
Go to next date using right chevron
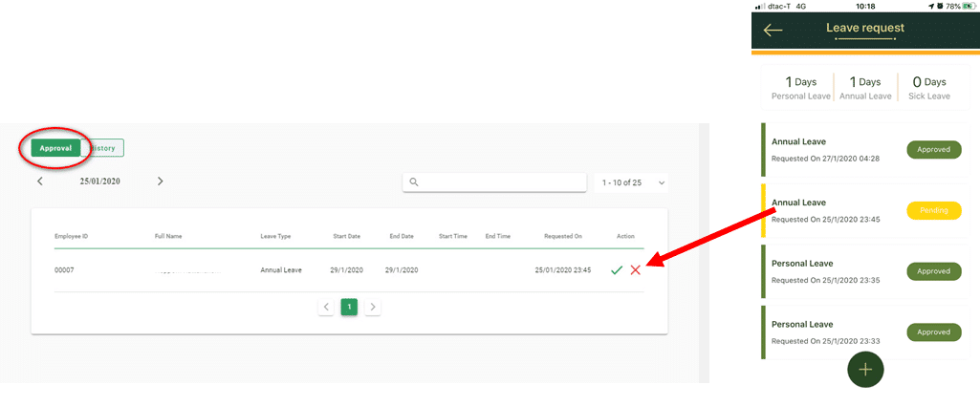(x=160, y=182)
